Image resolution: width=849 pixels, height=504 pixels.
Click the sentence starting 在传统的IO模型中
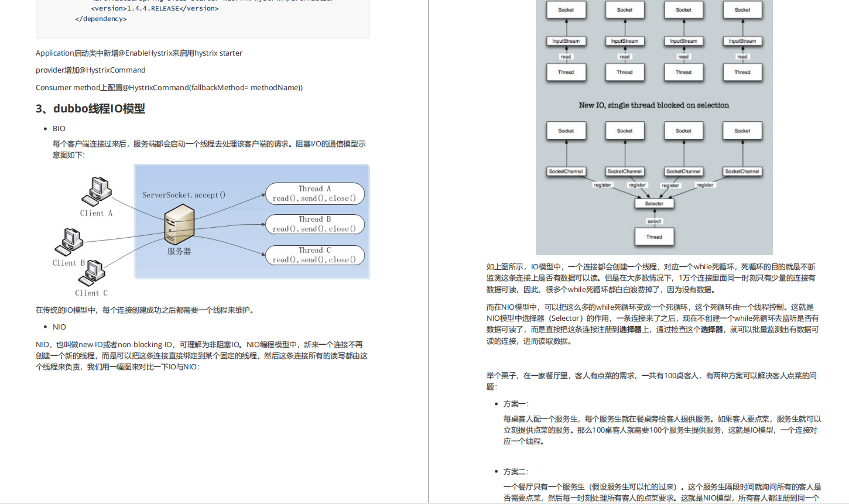point(146,310)
